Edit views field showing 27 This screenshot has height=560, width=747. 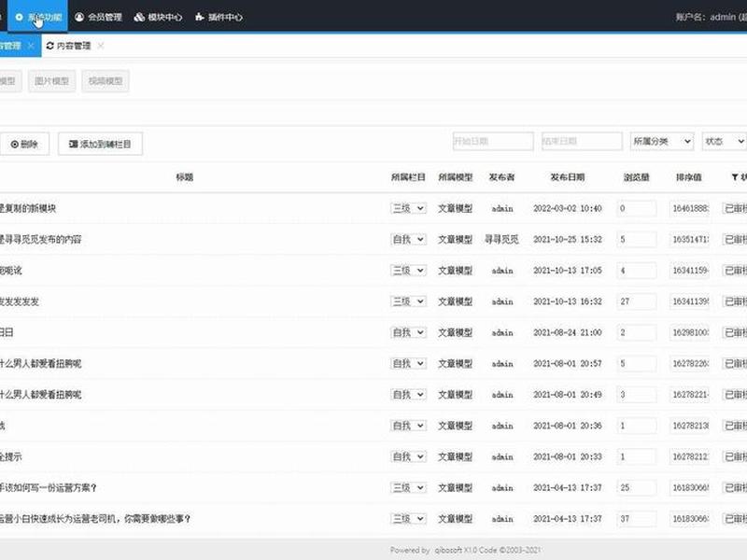pos(637,301)
